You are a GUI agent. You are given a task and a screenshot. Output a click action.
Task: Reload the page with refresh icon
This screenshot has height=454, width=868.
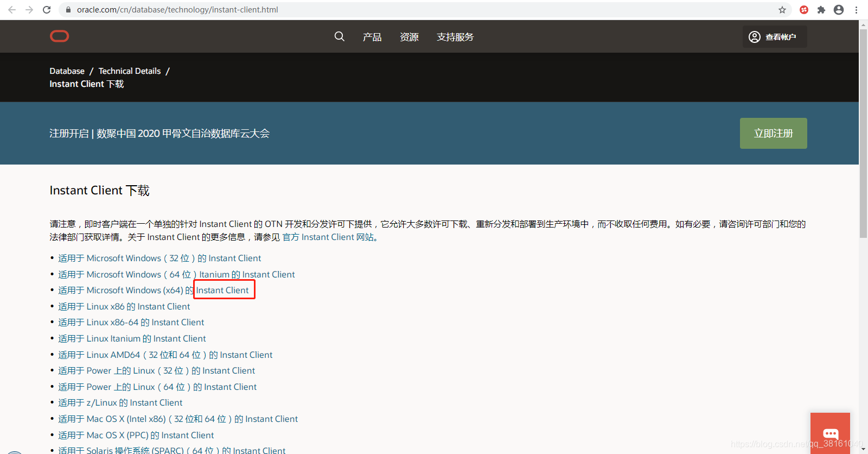pos(47,10)
